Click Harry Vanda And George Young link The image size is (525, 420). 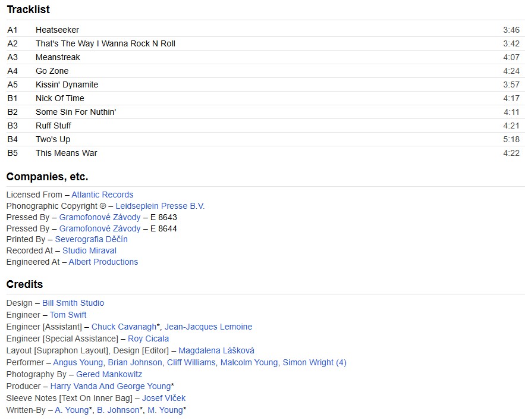[x=110, y=386]
